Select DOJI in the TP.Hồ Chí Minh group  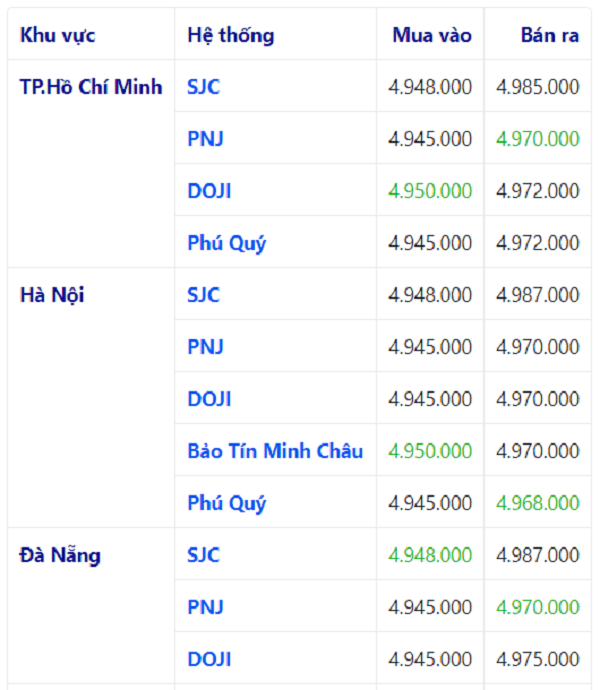click(209, 191)
